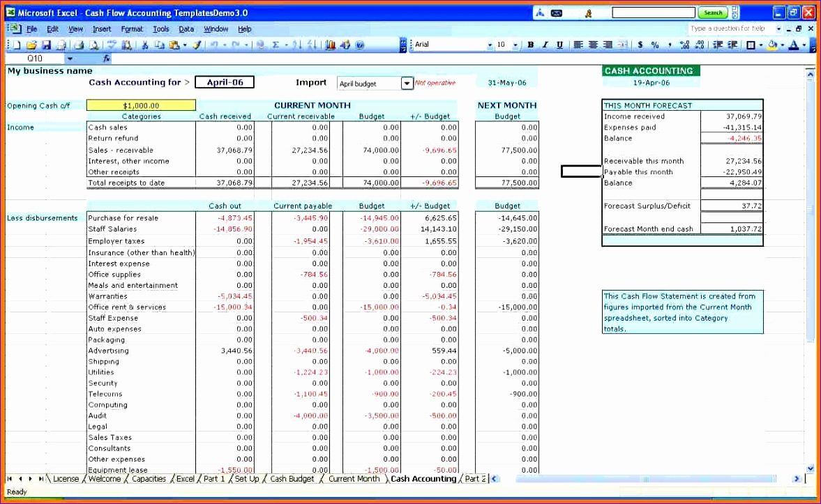Image resolution: width=821 pixels, height=504 pixels.
Task: Open the Chart Wizard
Action: pyautogui.click(x=331, y=44)
